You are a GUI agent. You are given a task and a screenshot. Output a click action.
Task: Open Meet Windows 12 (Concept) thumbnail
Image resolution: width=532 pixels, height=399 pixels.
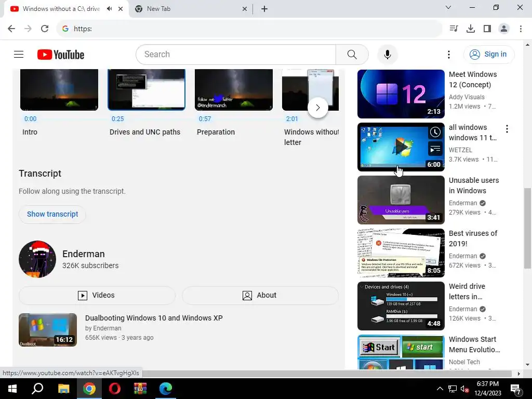click(401, 94)
